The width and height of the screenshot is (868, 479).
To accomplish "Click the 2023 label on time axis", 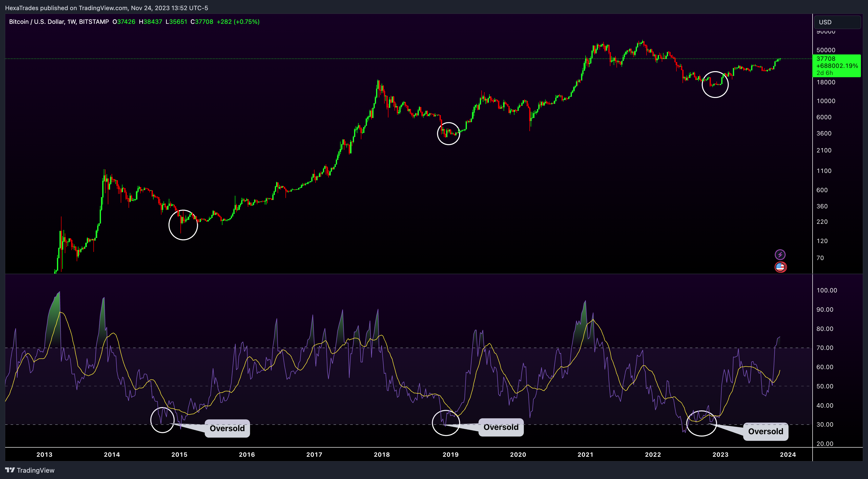I will 720,454.
